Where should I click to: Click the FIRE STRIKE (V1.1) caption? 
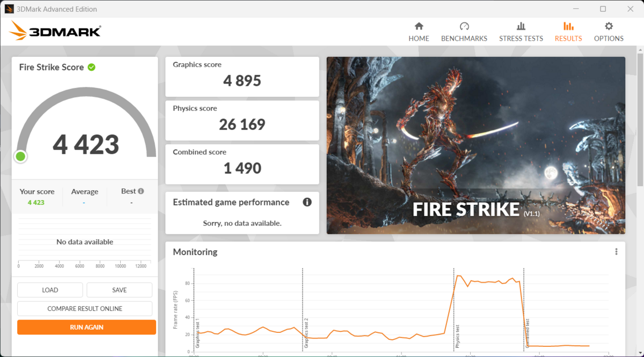tap(476, 209)
